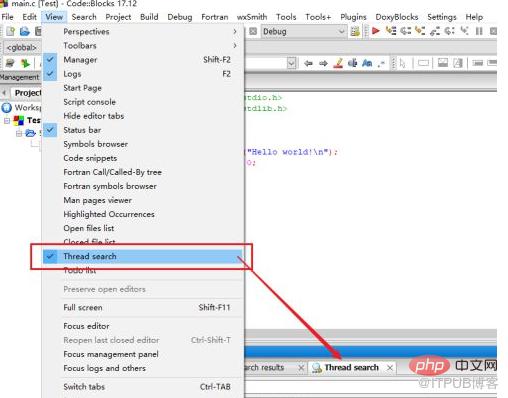Screen dimensions: 508x398
Task: Choose Hide editor tabs menu entry
Action: 143,116
